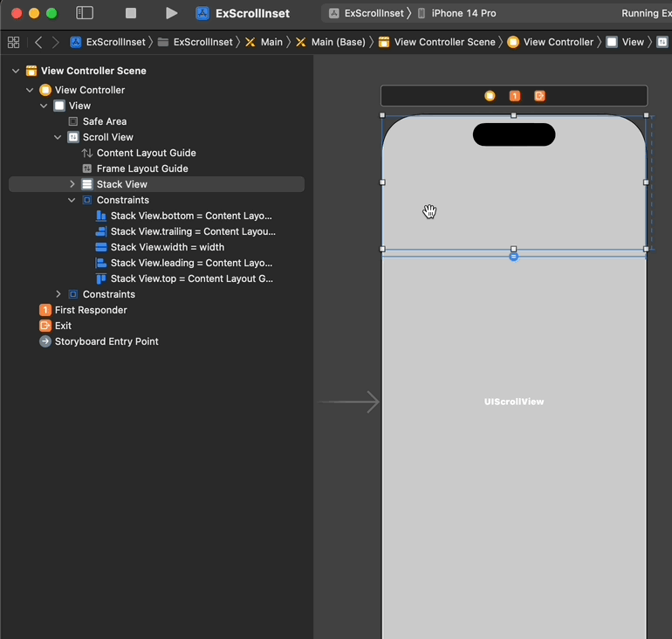672x639 pixels.
Task: Open Main storyboard in jump bar
Action: tap(264, 42)
